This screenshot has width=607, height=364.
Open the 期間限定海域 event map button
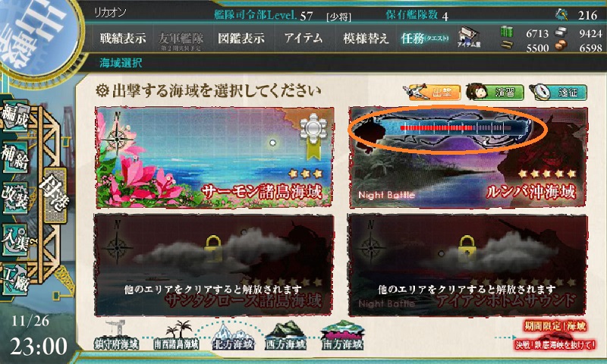pyautogui.click(x=555, y=335)
